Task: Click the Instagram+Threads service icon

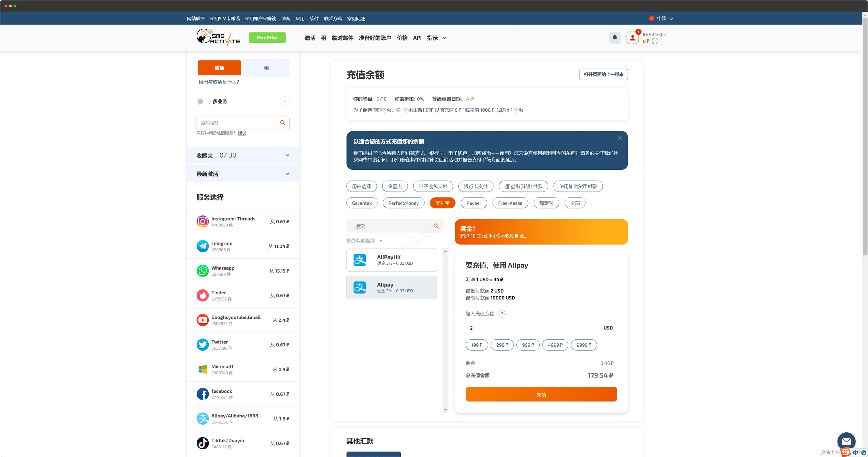Action: click(203, 221)
